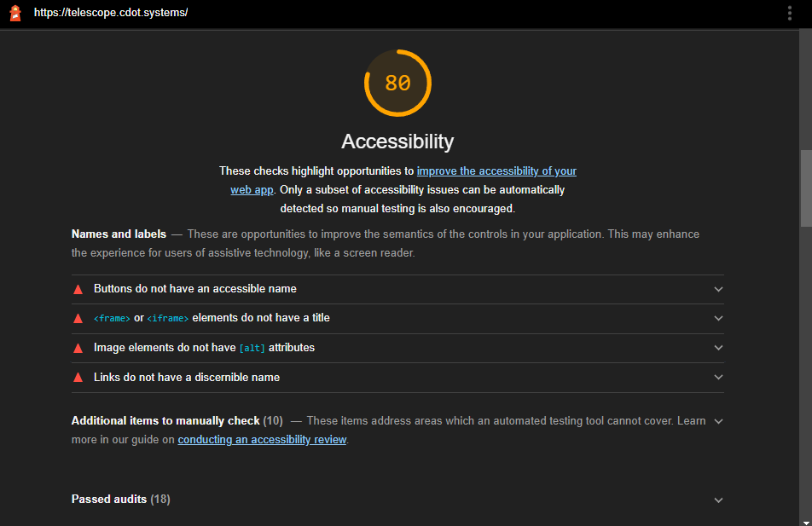Expand "Links do not have a discernible name"
The image size is (812, 526).
pos(718,377)
